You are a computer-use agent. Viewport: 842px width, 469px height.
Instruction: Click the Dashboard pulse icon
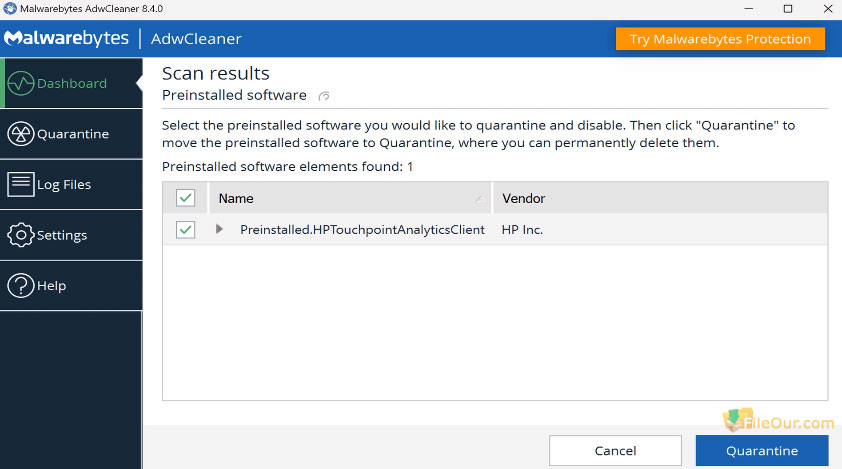[21, 83]
